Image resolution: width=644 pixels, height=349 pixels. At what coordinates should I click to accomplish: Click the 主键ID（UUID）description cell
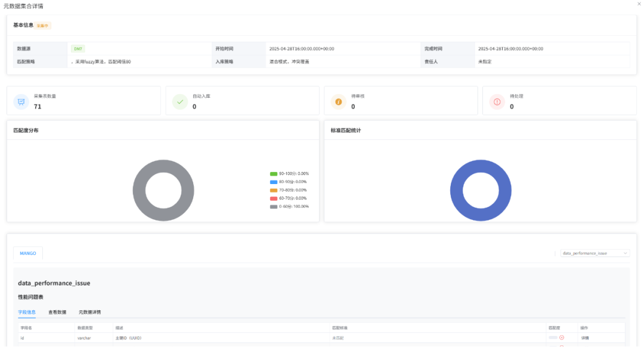[128, 338]
